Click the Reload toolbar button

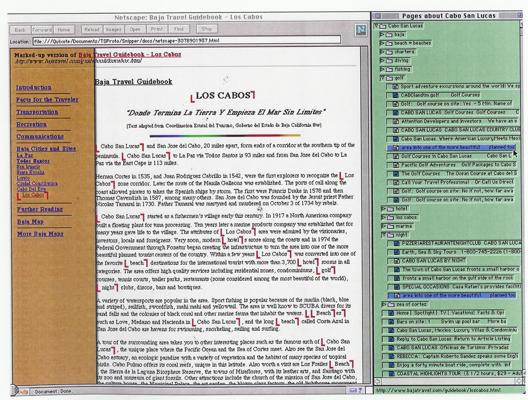coord(92,30)
